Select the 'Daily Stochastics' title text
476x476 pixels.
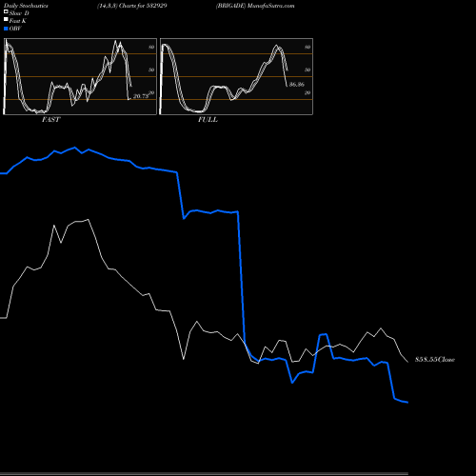26,6
